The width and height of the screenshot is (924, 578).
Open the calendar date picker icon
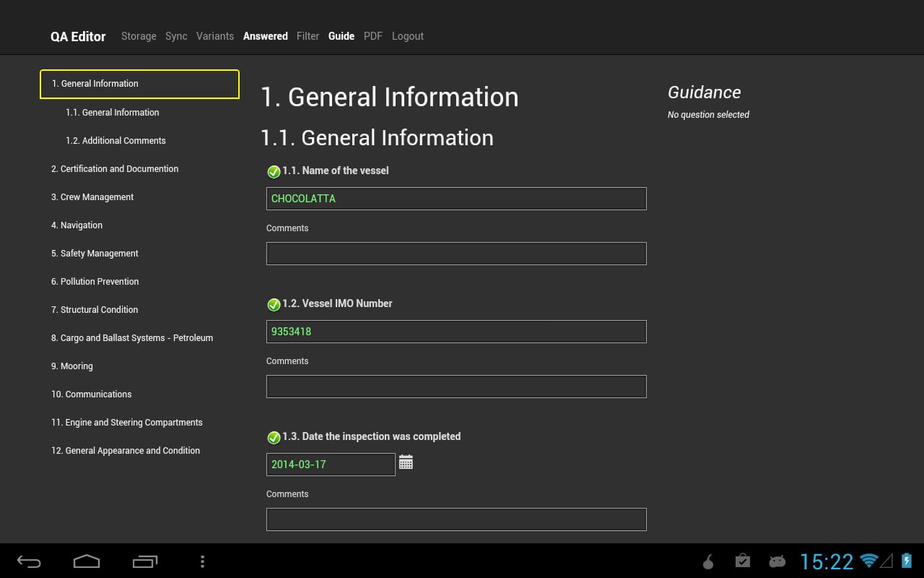click(x=406, y=462)
